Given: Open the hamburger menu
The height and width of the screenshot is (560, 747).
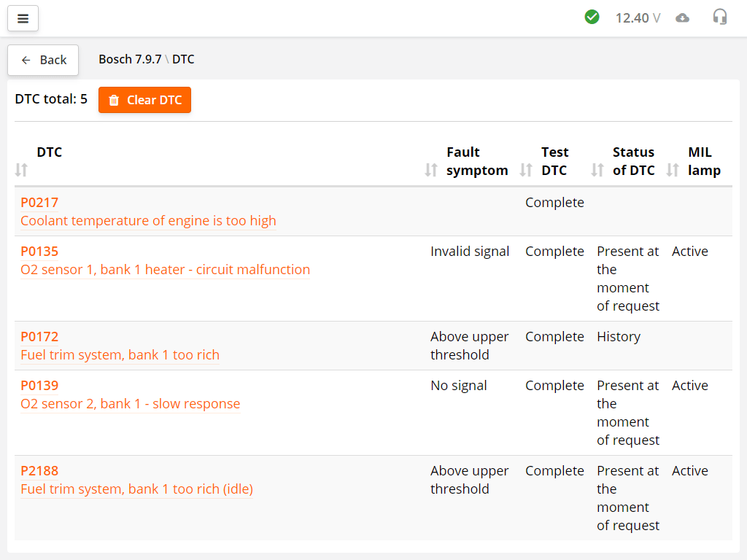Looking at the screenshot, I should pos(23,18).
